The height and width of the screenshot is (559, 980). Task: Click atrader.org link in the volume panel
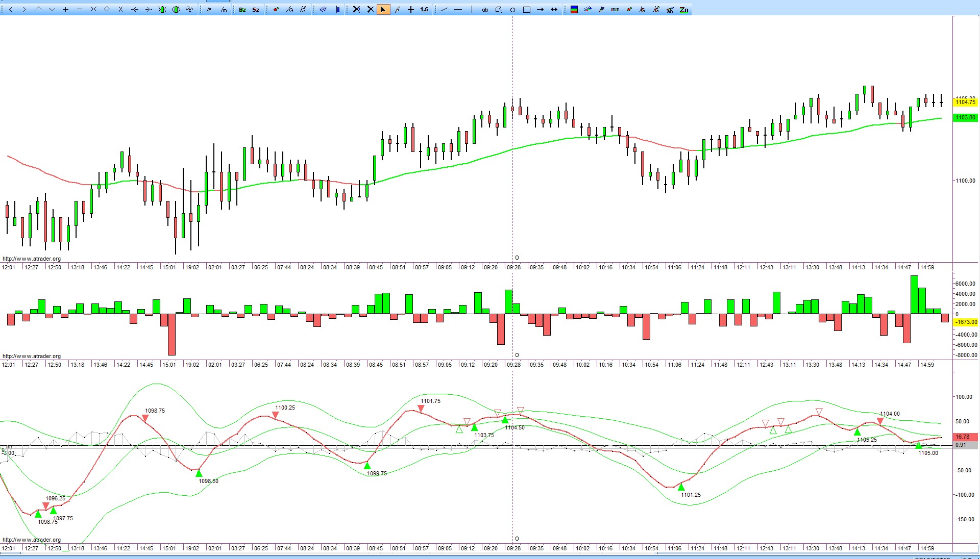click(x=32, y=356)
